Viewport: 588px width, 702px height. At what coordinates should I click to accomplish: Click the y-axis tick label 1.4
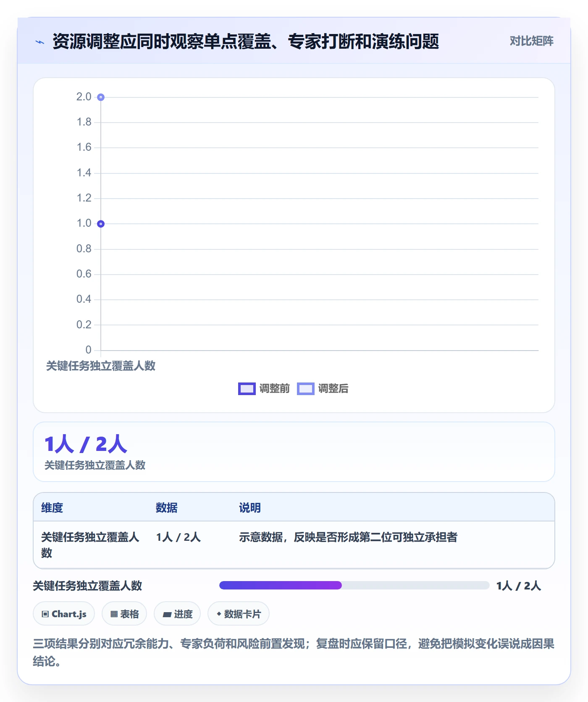click(x=84, y=173)
